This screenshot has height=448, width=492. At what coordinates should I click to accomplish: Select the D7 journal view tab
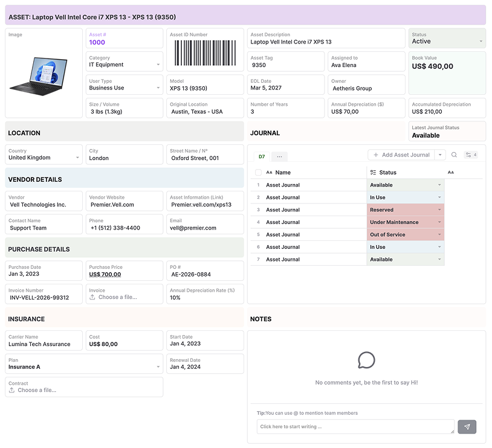(262, 156)
